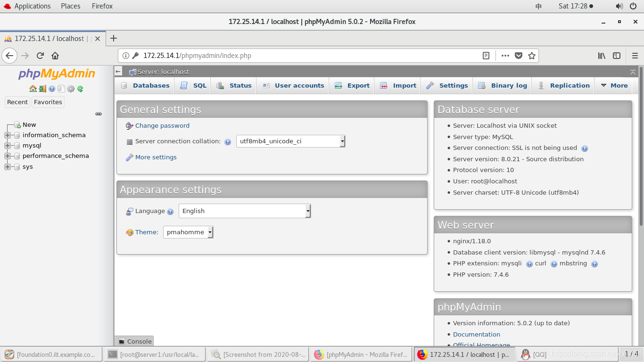Click help icon next to curl extension

(x=554, y=264)
